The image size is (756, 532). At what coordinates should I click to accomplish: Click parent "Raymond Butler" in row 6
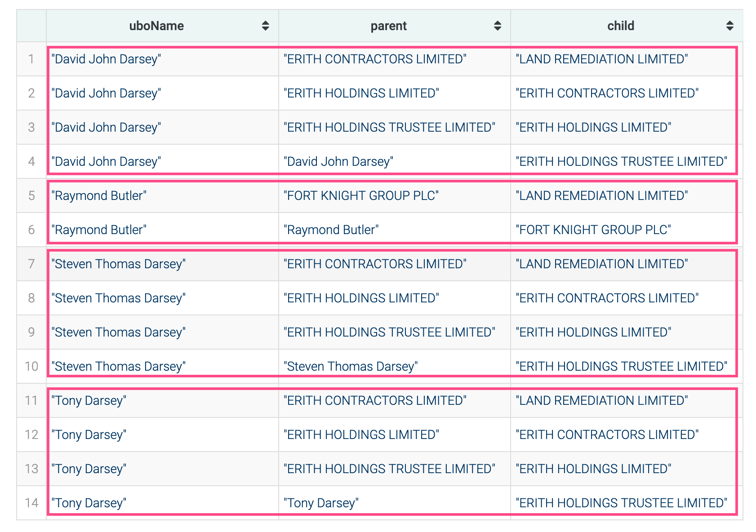(x=331, y=230)
